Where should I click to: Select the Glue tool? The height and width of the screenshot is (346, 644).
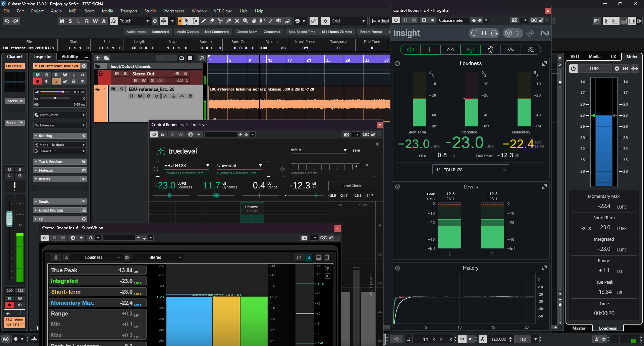(228, 21)
